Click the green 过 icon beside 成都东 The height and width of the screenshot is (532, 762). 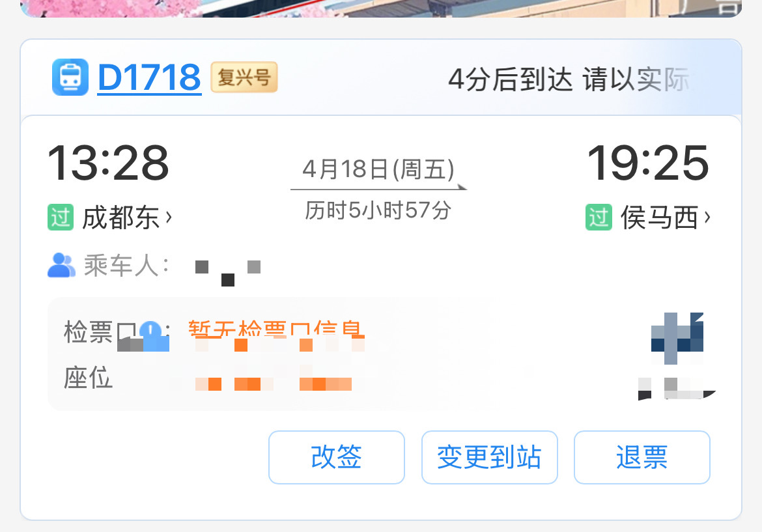point(61,217)
